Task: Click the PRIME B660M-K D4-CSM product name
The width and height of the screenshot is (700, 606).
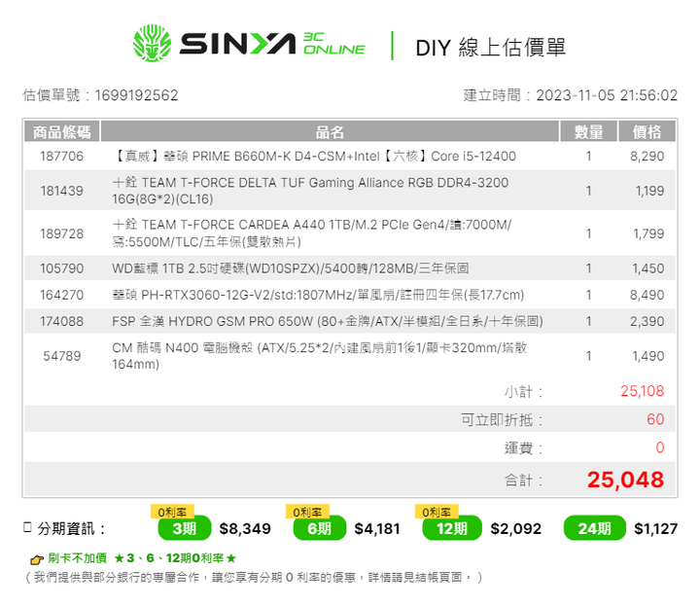Action: pyautogui.click(x=314, y=157)
